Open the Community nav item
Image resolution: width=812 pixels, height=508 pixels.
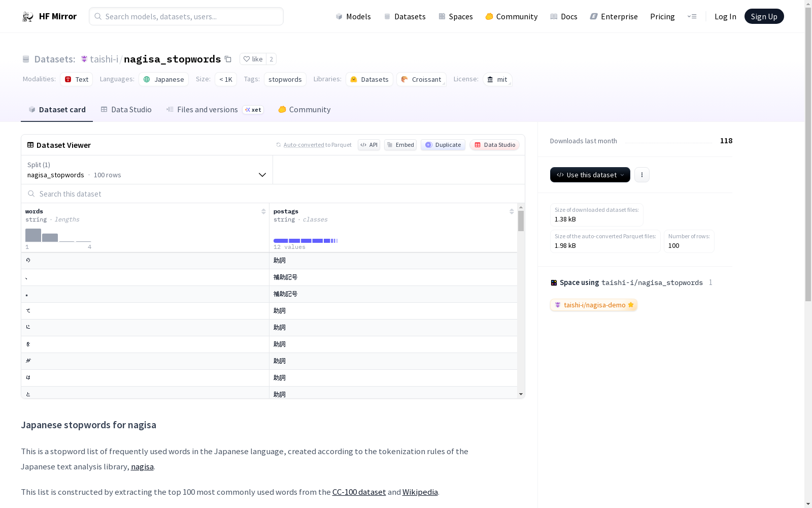pyautogui.click(x=512, y=16)
